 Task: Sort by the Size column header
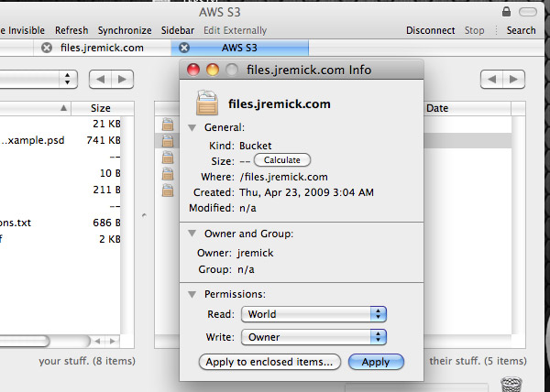pos(101,108)
